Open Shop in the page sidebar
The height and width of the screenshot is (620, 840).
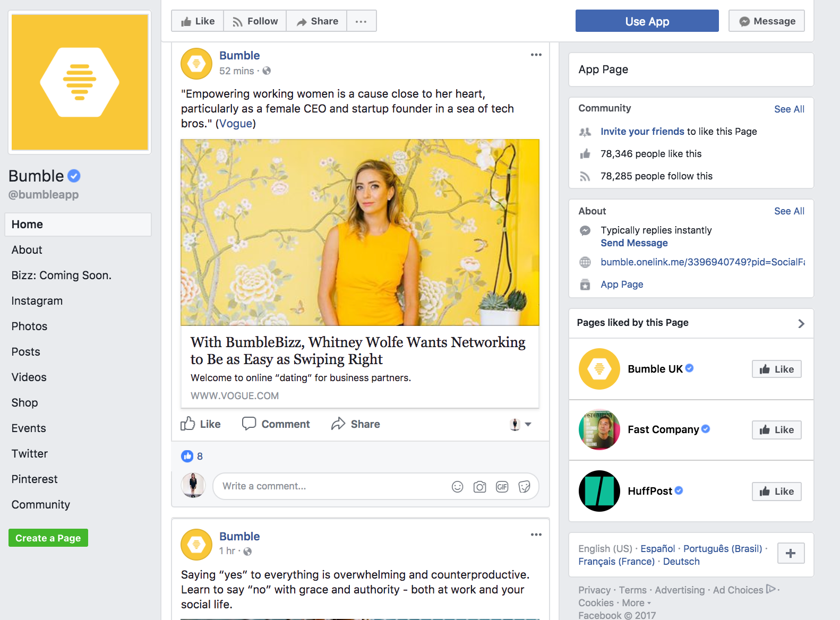tap(25, 403)
